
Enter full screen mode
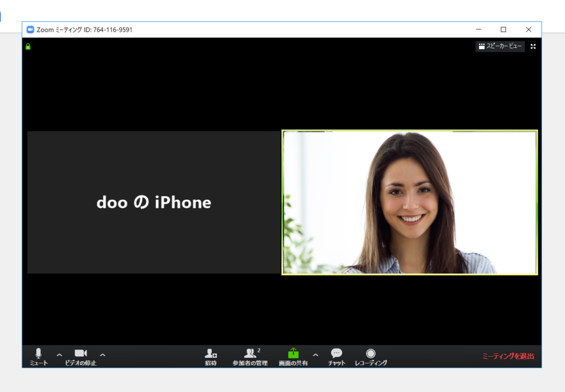(534, 46)
